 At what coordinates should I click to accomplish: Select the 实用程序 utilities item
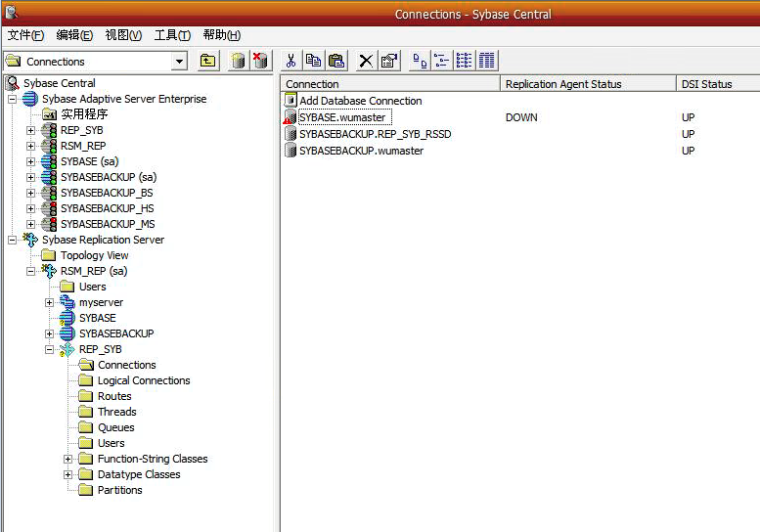pos(84,114)
